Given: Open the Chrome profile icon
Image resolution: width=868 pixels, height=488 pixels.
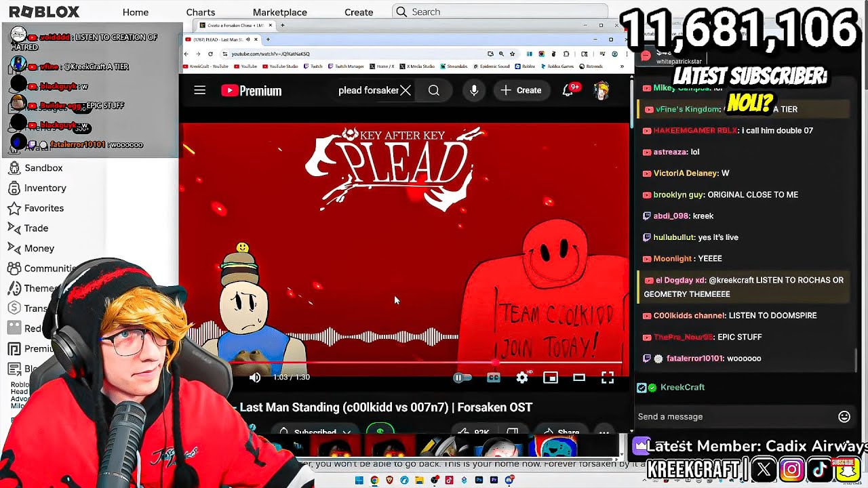Looking at the screenshot, I should 614,54.
